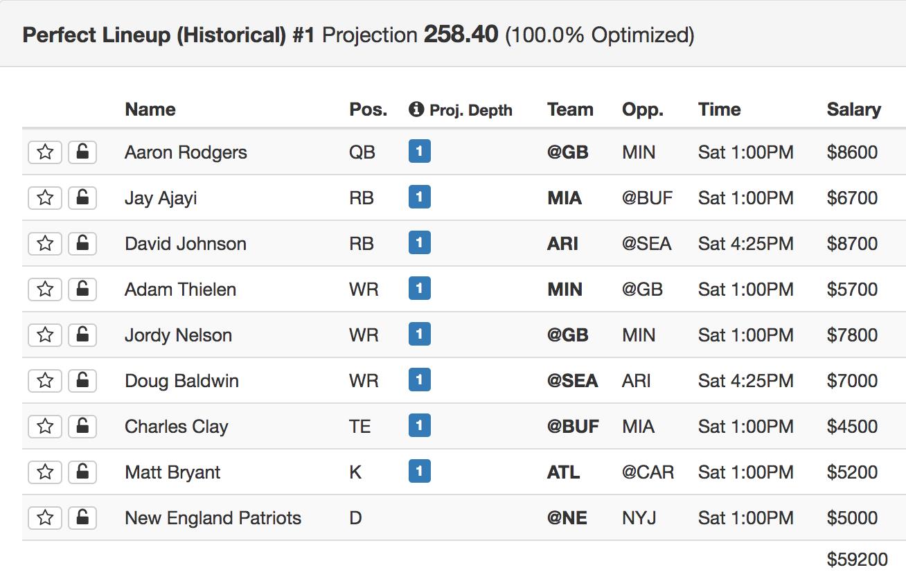Click Adam Thielen's depth badge
This screenshot has height=588, width=906.
(x=420, y=288)
